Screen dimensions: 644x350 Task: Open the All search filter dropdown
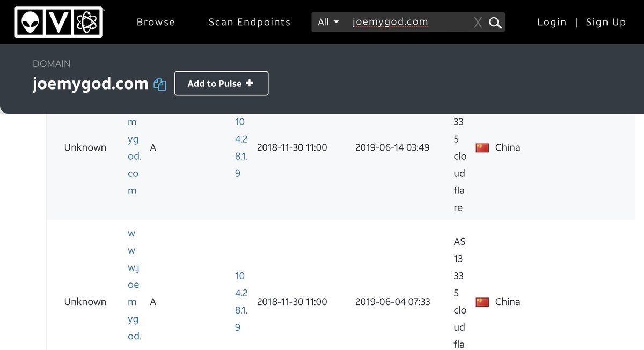[328, 22]
